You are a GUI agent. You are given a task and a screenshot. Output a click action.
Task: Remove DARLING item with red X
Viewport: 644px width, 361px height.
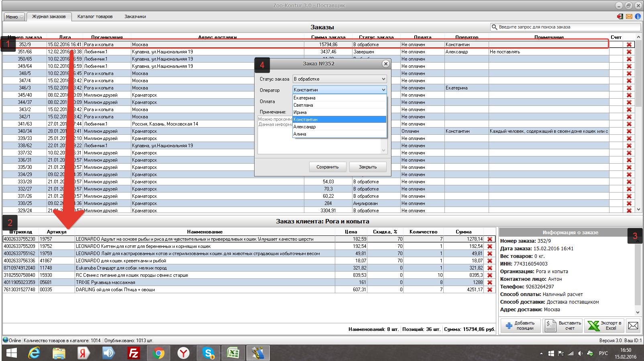(x=490, y=290)
